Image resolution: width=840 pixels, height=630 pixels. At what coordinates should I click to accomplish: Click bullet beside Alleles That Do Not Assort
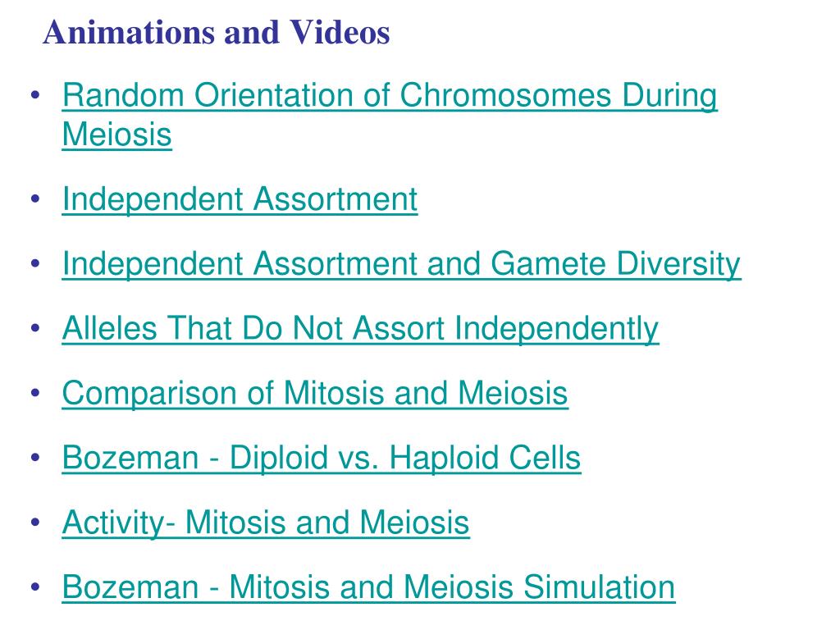tap(35, 328)
